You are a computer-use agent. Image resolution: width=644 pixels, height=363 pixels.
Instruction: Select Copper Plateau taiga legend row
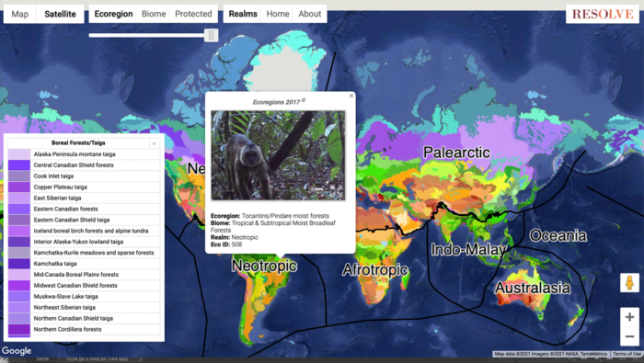(84, 187)
